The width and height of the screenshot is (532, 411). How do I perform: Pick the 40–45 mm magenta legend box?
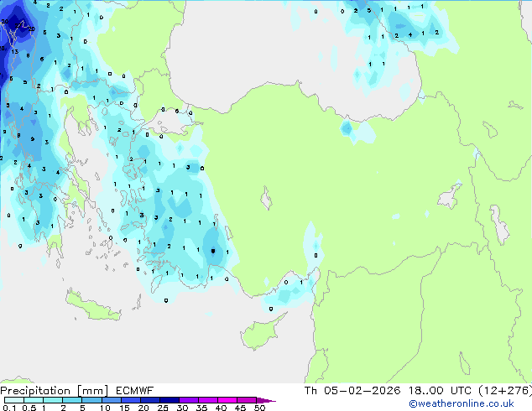tap(227, 400)
